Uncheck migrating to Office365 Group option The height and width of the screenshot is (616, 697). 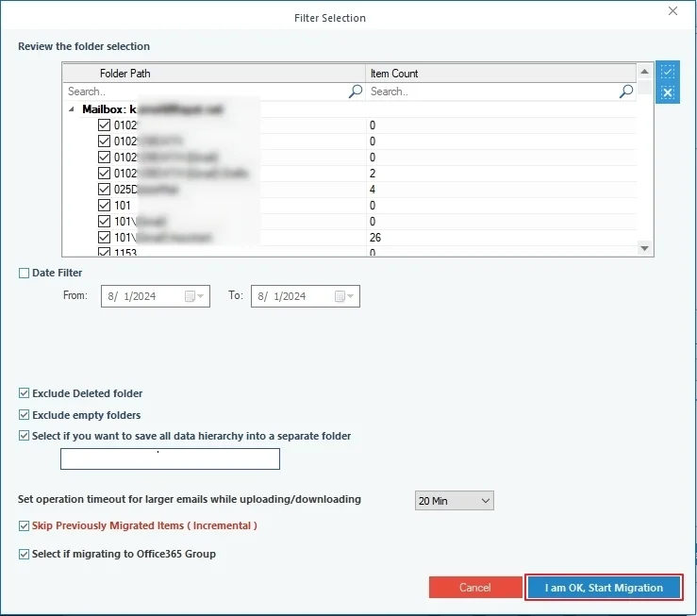(24, 555)
